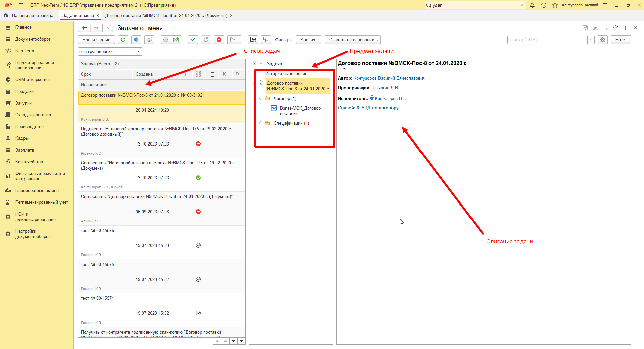Click the hamburger main menu icon
Screen dimensions: 644x349
(x=21, y=5)
